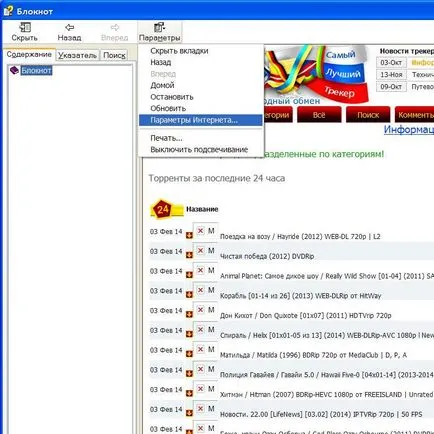Click the Скрыть toolbar icon
This screenshot has width=434, height=434.
[x=25, y=27]
